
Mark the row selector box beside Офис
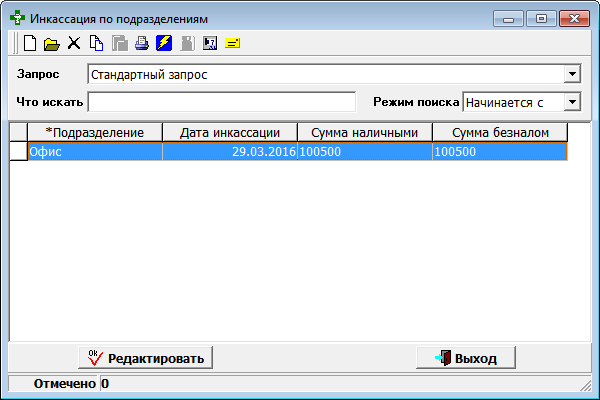[18, 152]
